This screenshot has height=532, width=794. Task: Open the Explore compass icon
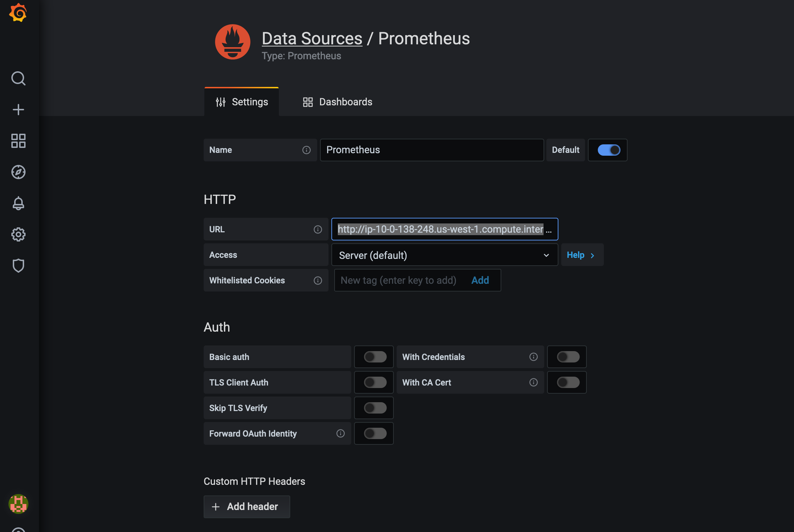(18, 172)
